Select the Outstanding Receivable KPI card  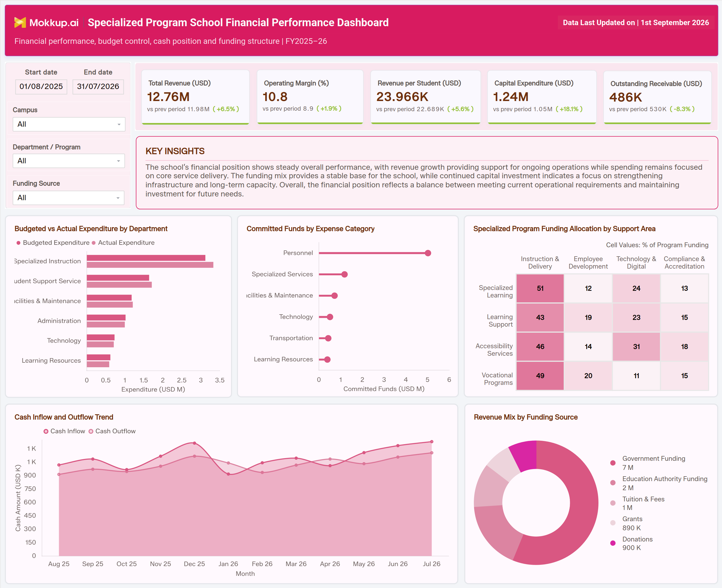click(657, 97)
